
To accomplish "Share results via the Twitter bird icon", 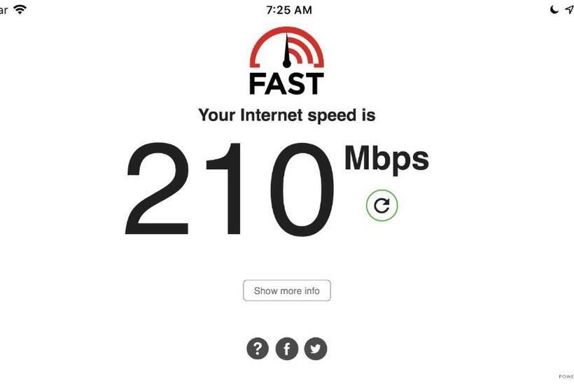I will [x=316, y=349].
